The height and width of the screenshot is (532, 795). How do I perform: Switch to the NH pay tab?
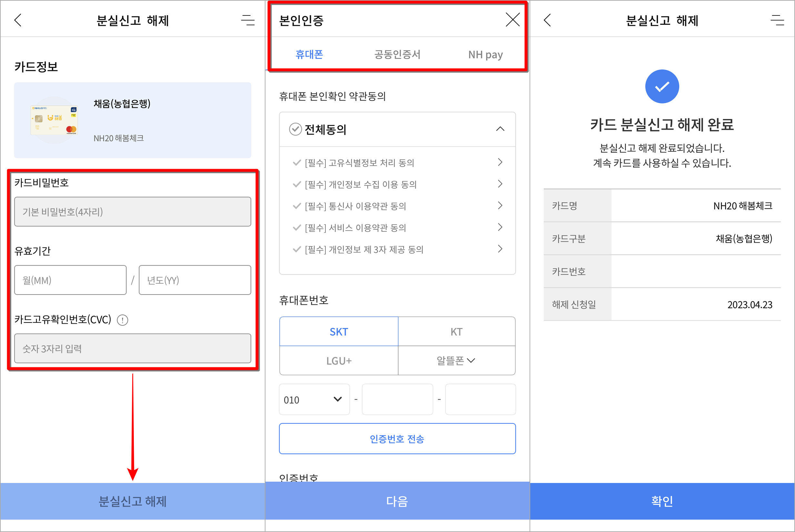tap(486, 54)
